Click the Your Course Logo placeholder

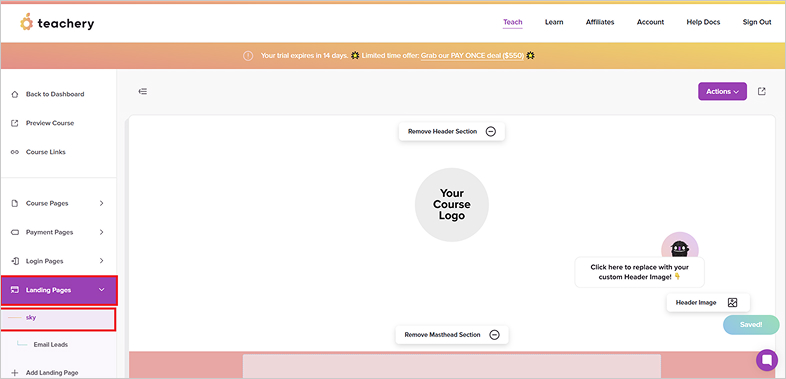(x=452, y=205)
